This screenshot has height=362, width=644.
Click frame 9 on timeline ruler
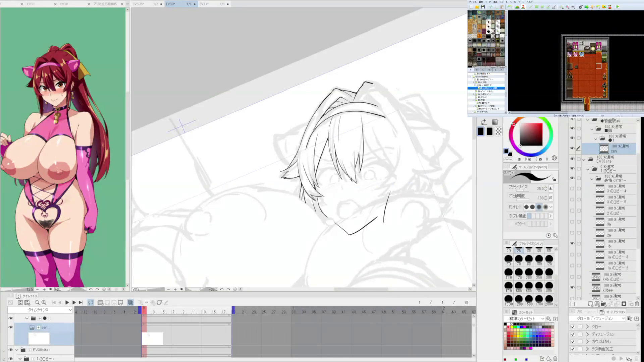click(x=183, y=312)
